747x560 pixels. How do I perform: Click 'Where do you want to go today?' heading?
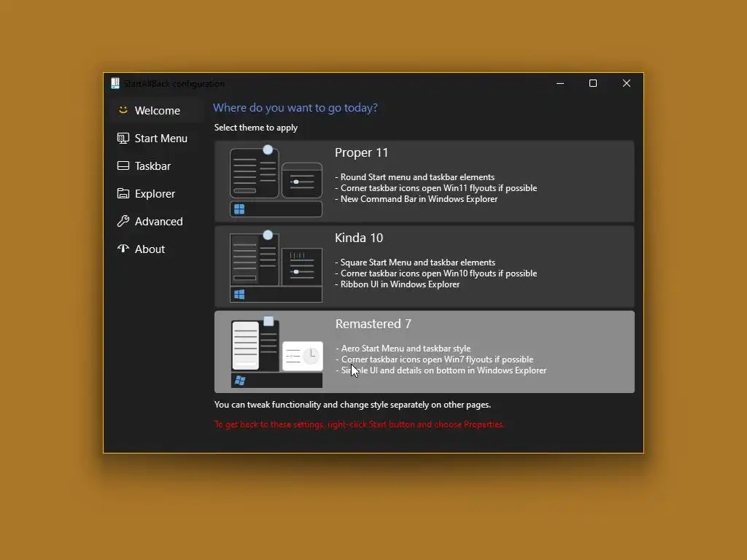[295, 108]
